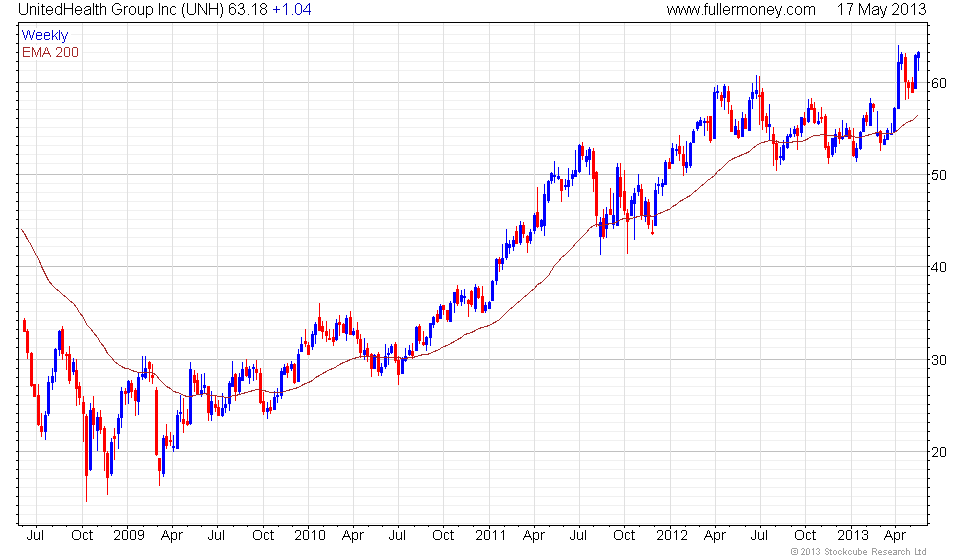The image size is (980, 560).
Task: Click the 2009 year axis label
Action: [129, 535]
